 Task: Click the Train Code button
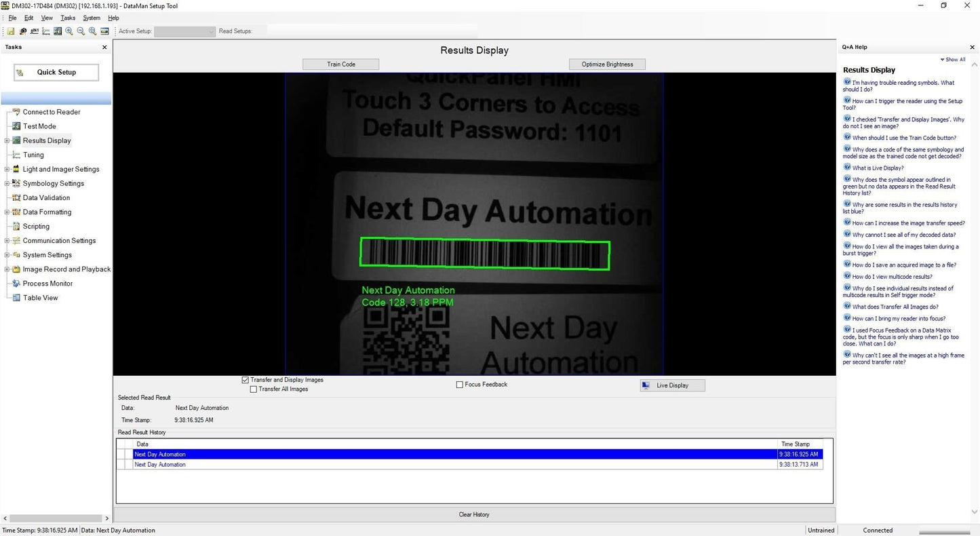[340, 64]
